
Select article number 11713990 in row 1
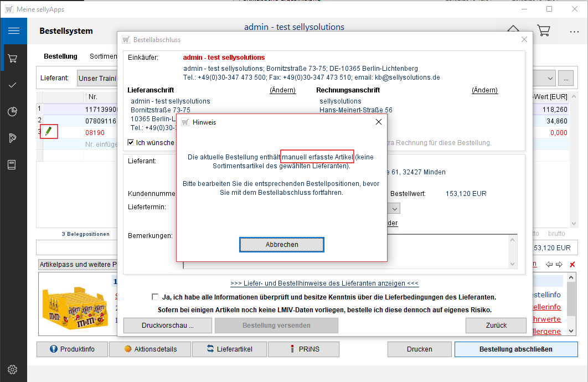coord(101,110)
